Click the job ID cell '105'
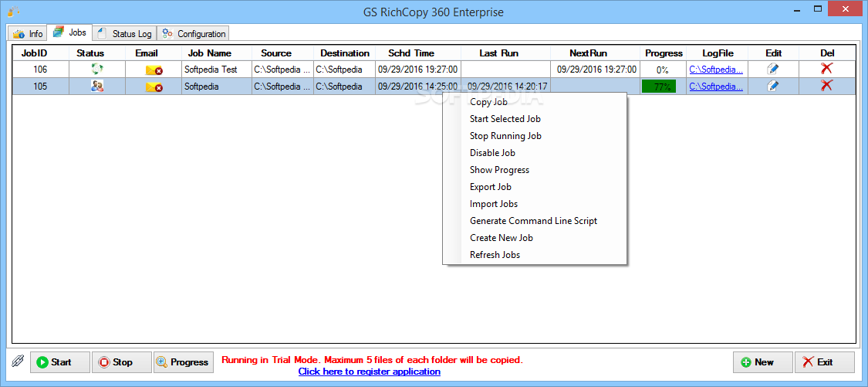This screenshot has width=868, height=387. (40, 87)
